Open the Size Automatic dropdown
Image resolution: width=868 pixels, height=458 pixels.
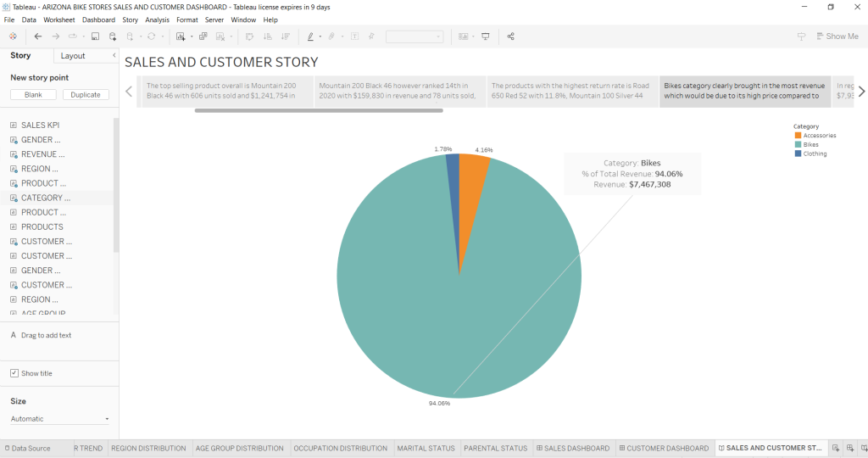click(59, 419)
